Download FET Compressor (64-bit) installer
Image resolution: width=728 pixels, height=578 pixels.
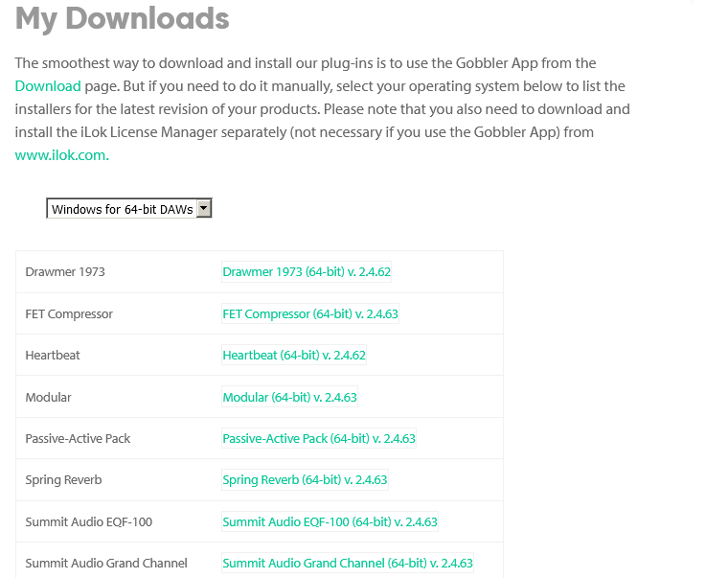coord(310,314)
